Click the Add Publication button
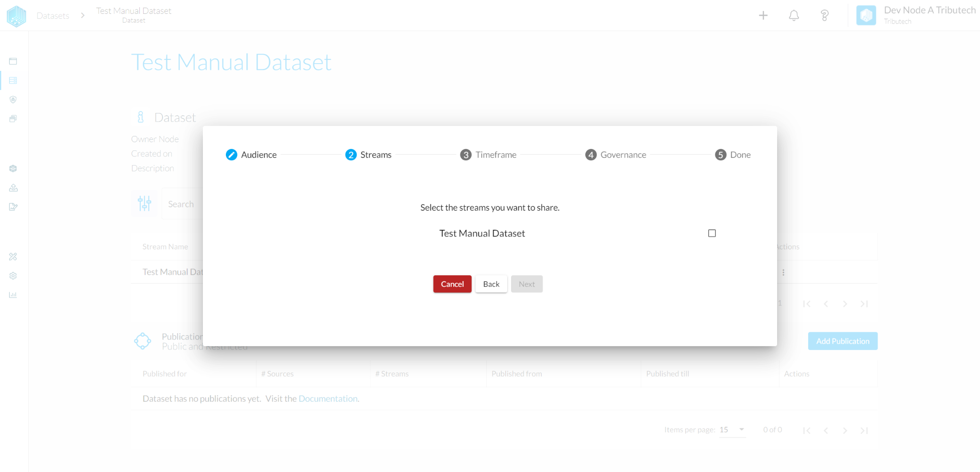Screen dimensions: 980x472 coord(843,341)
